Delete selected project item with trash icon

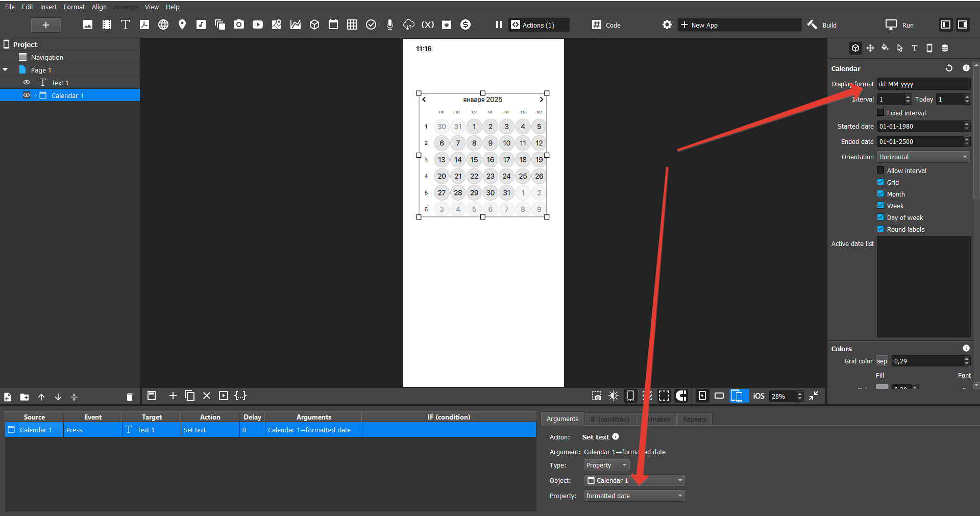(x=130, y=397)
